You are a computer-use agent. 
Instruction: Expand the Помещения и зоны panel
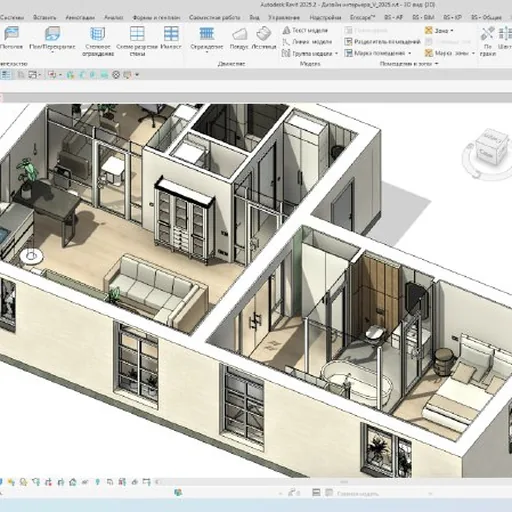click(x=409, y=64)
